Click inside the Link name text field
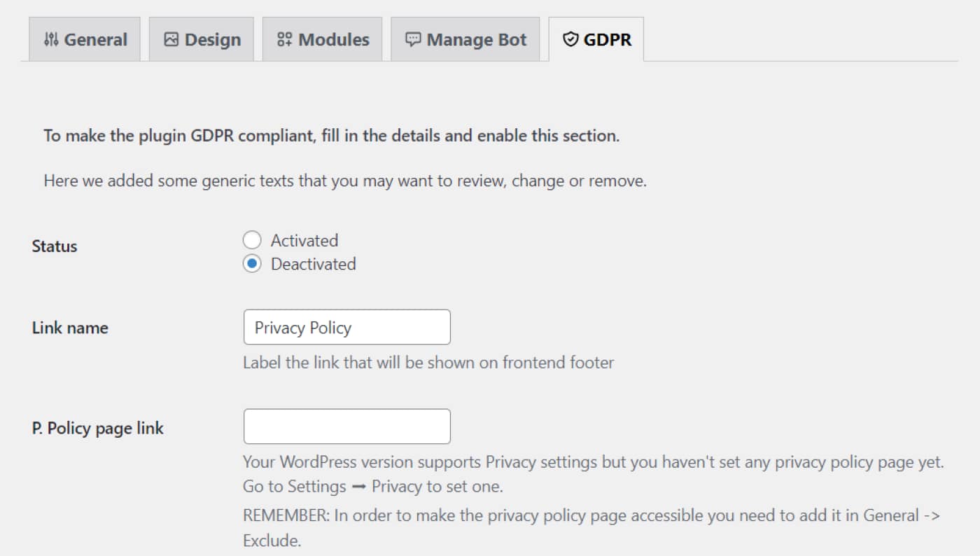The width and height of the screenshot is (980, 556). pyautogui.click(x=346, y=327)
